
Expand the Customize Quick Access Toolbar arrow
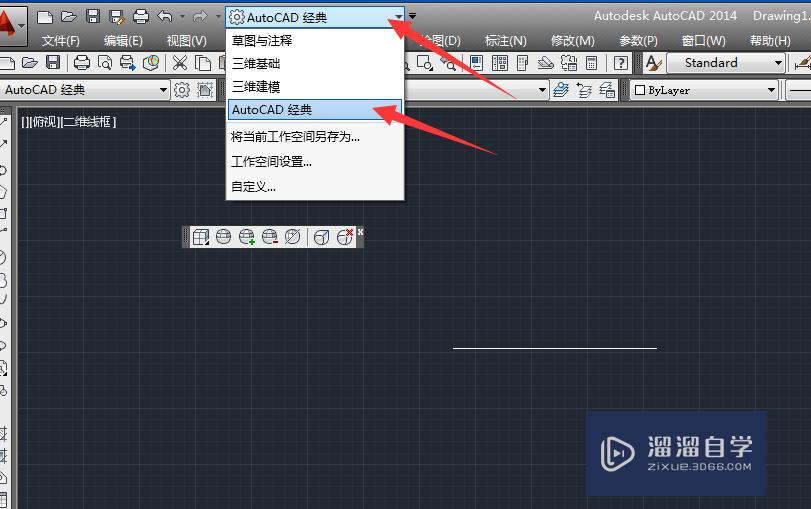(x=412, y=16)
